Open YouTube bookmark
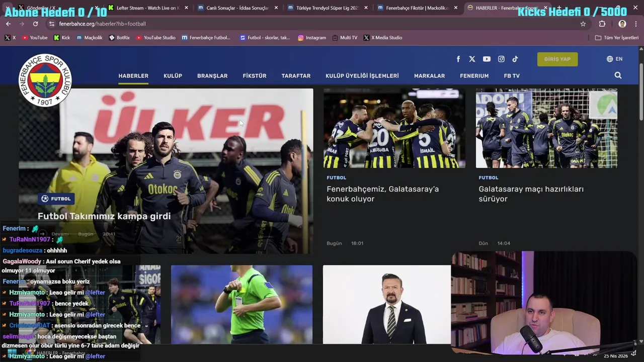 tap(35, 38)
